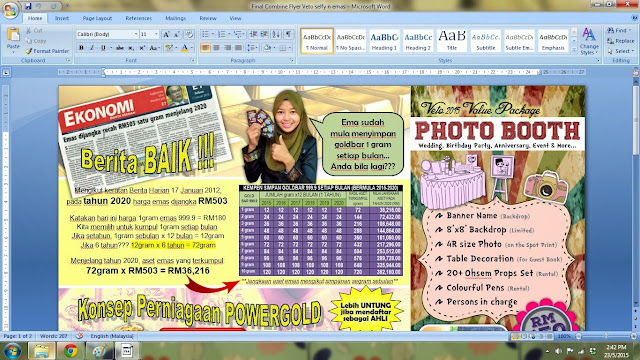Click the Paste clipboard icon
This screenshot has height=360, width=640.
pyautogui.click(x=13, y=39)
